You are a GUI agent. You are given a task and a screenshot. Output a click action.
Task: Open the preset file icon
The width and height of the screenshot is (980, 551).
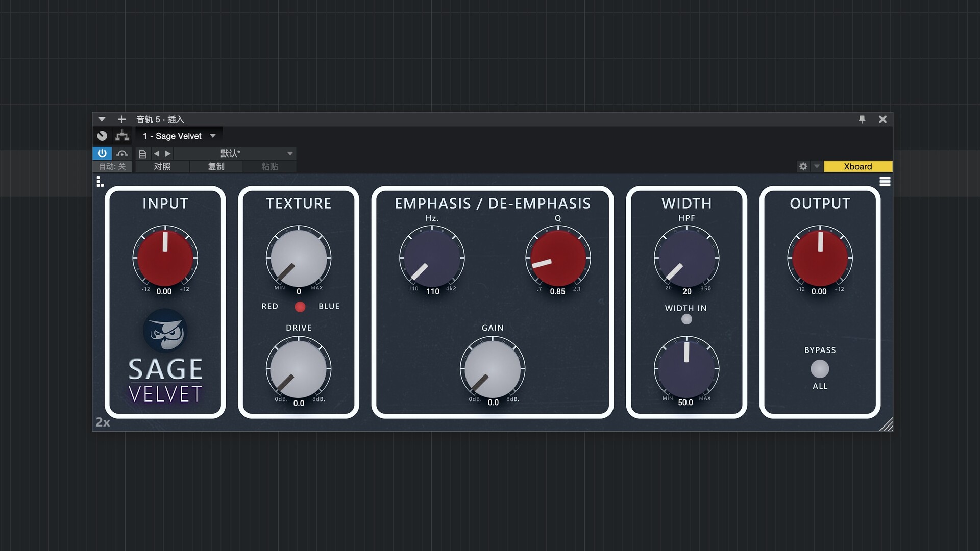tap(142, 153)
